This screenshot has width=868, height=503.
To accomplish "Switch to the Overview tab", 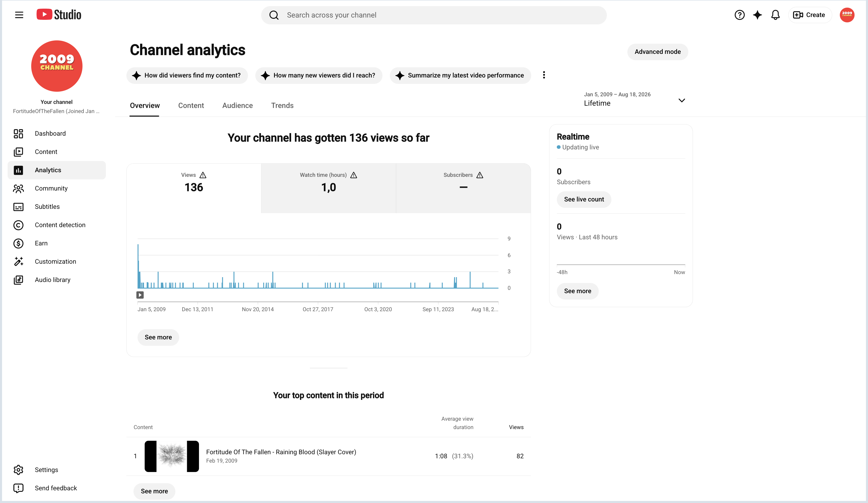I will [x=145, y=105].
